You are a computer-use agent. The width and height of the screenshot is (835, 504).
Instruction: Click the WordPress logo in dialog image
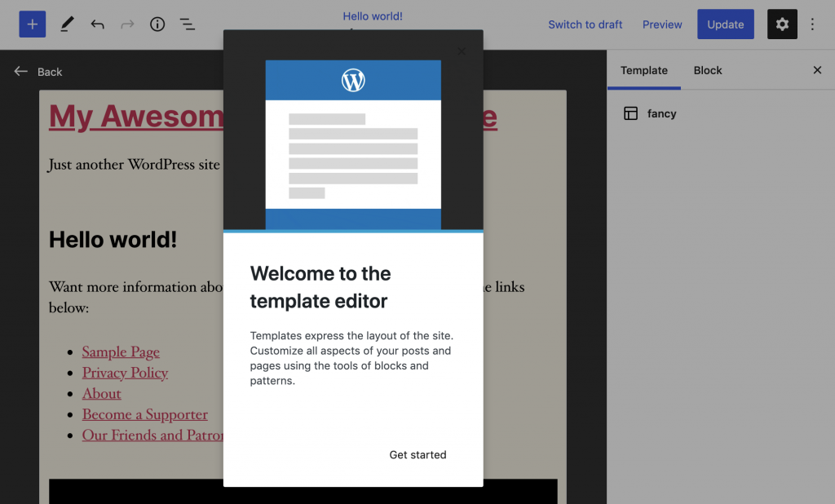point(353,81)
